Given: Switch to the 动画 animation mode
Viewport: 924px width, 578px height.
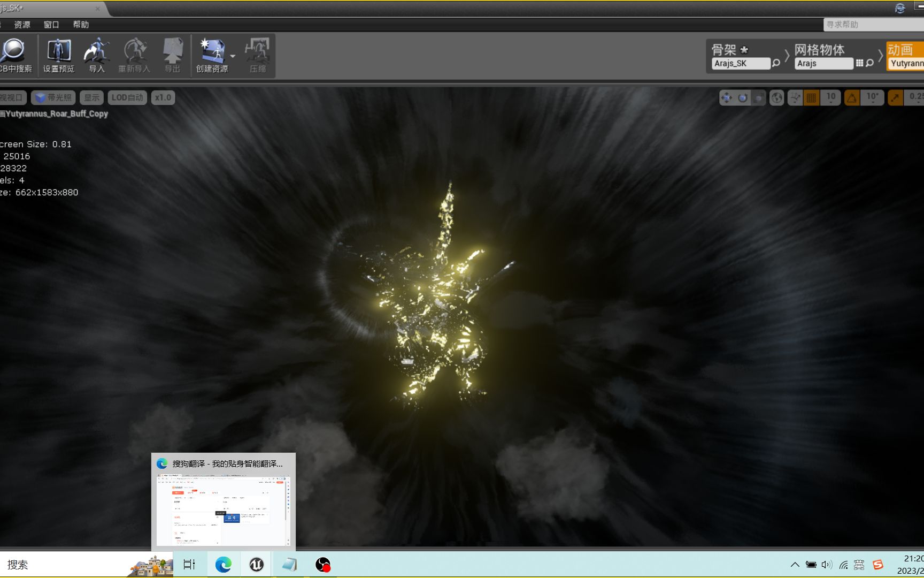Looking at the screenshot, I should (900, 50).
